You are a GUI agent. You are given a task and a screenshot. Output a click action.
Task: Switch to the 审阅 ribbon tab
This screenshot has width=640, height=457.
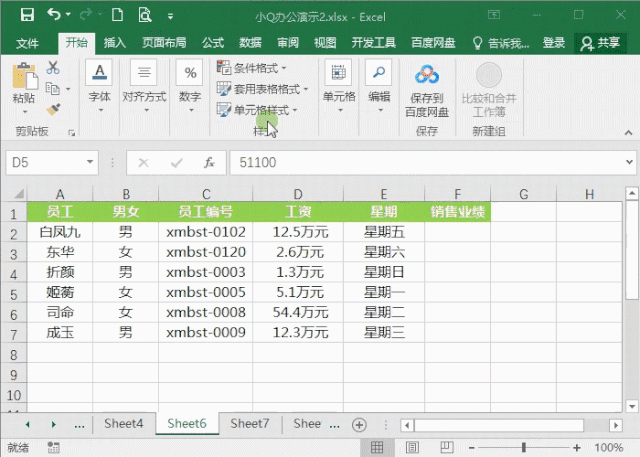tap(288, 42)
